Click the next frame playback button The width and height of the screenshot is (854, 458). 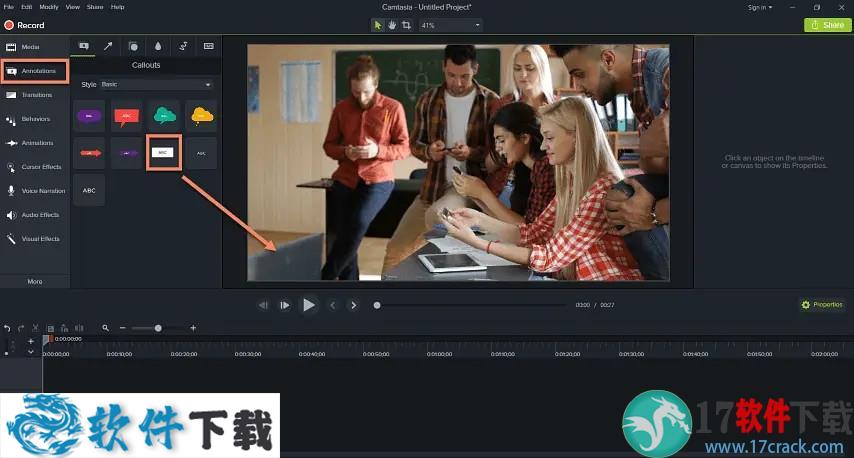tap(285, 306)
